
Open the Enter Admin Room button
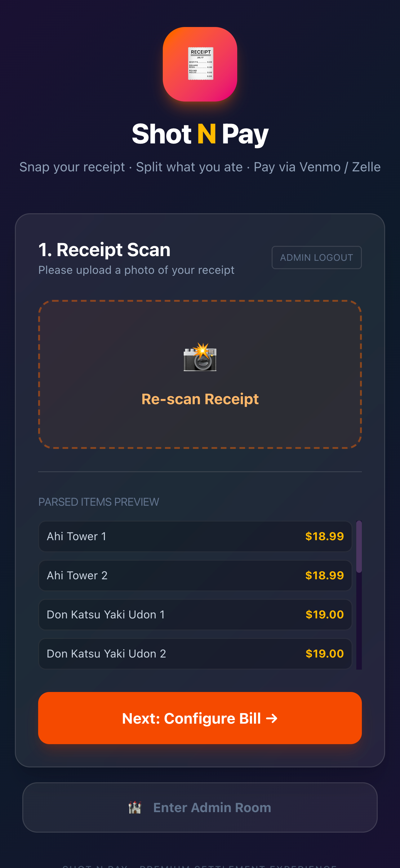pos(200,807)
